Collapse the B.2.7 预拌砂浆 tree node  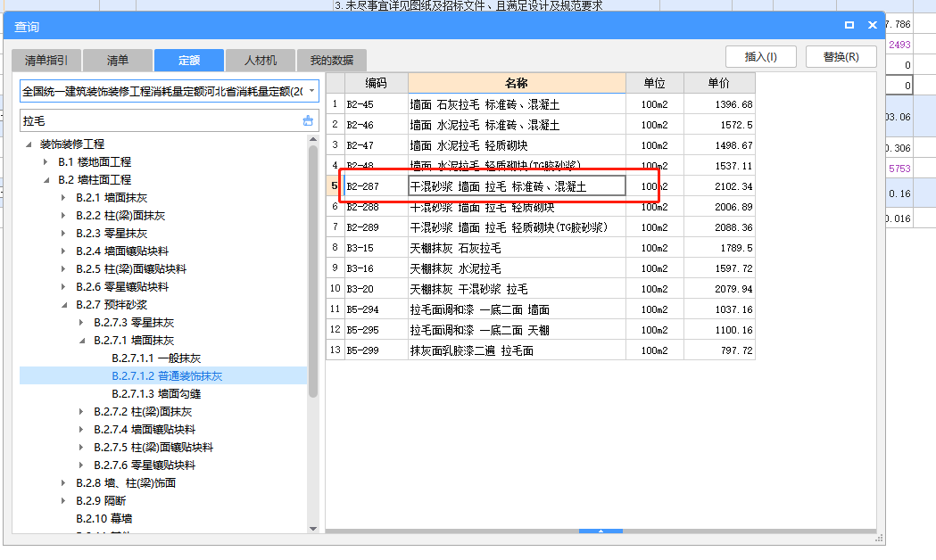pos(64,305)
